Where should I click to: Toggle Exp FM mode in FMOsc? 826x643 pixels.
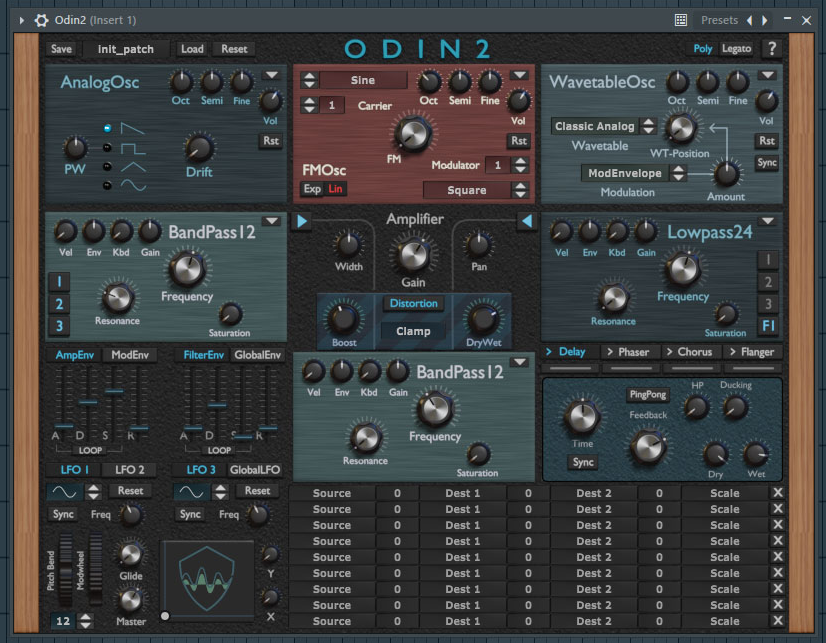[x=312, y=189]
